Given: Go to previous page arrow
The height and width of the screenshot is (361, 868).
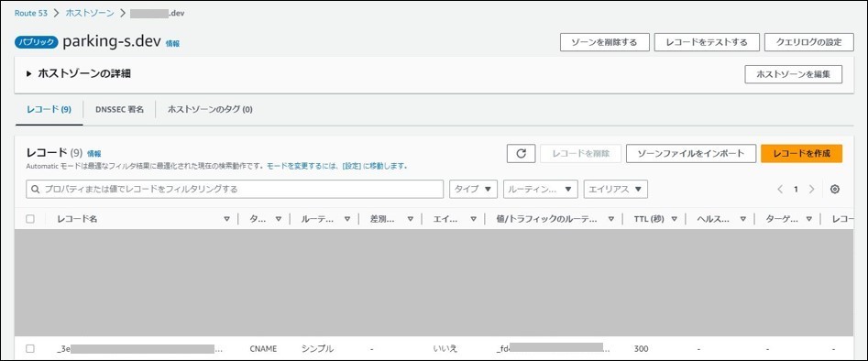Looking at the screenshot, I should [x=780, y=190].
